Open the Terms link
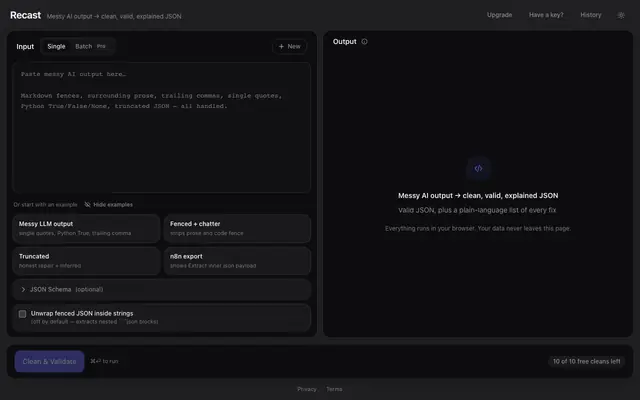Screen dimensions: 640x400 coord(334,389)
